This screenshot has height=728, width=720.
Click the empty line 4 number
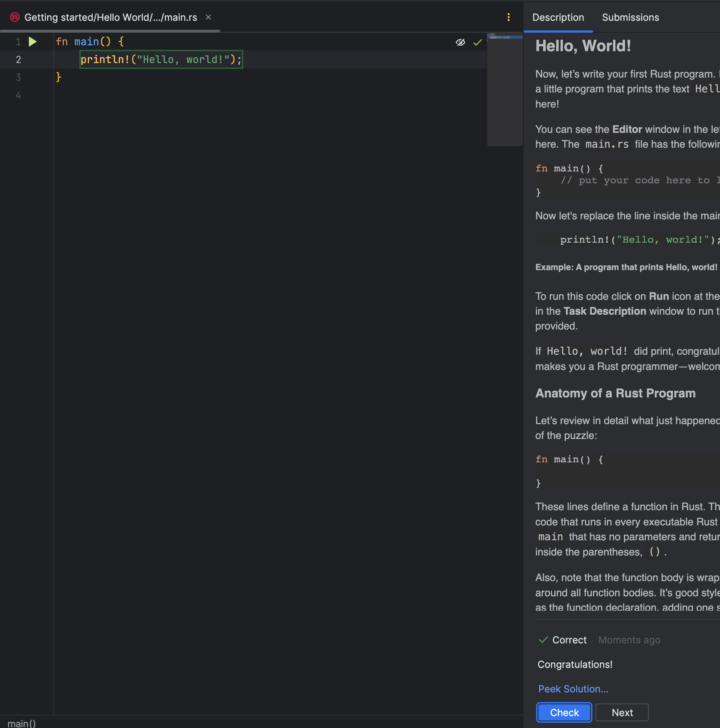coord(18,95)
